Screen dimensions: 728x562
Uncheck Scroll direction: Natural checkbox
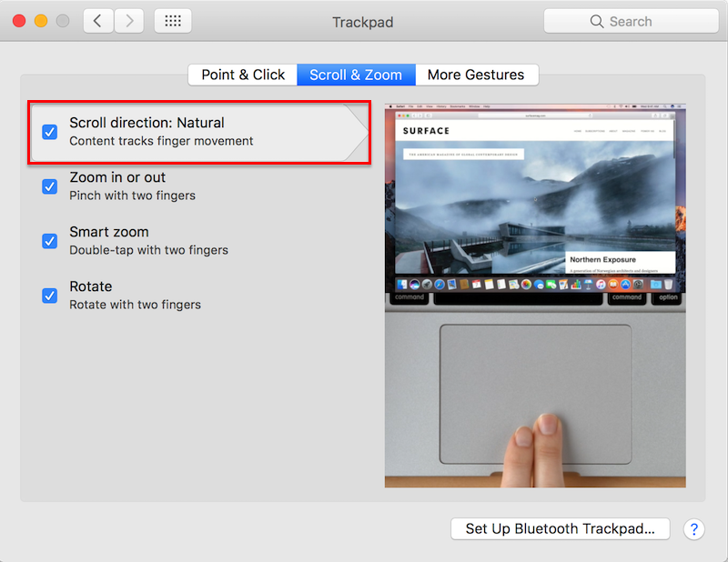click(50, 132)
